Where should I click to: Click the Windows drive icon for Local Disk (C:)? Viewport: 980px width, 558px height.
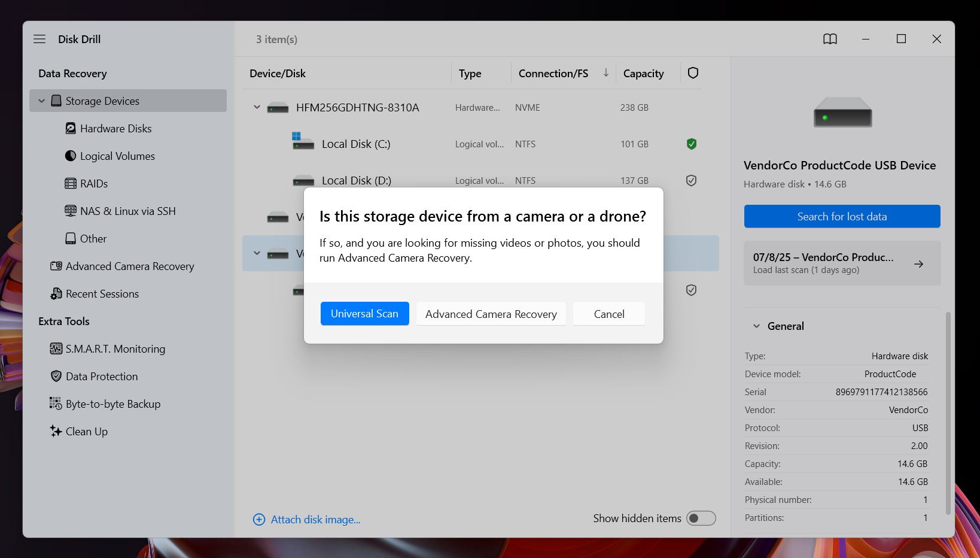(303, 141)
